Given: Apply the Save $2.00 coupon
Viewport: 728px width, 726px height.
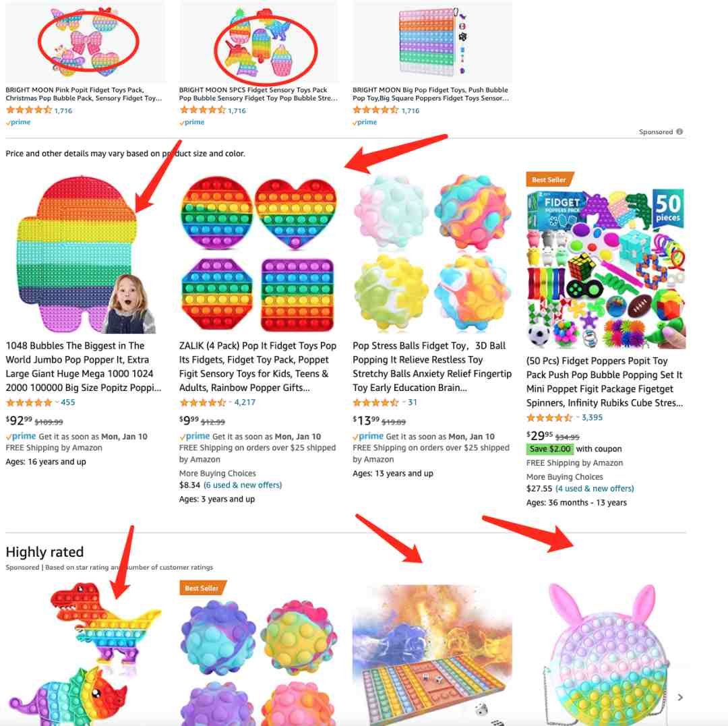Looking at the screenshot, I should pos(550,449).
